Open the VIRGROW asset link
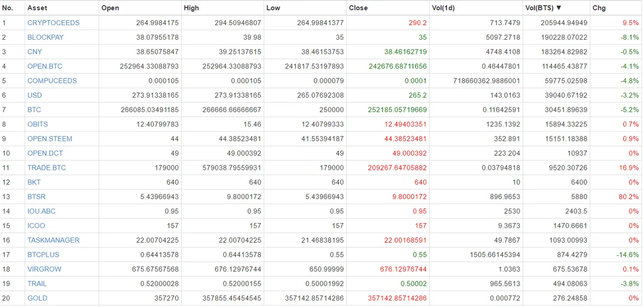The width and height of the screenshot is (644, 308). pos(44,269)
